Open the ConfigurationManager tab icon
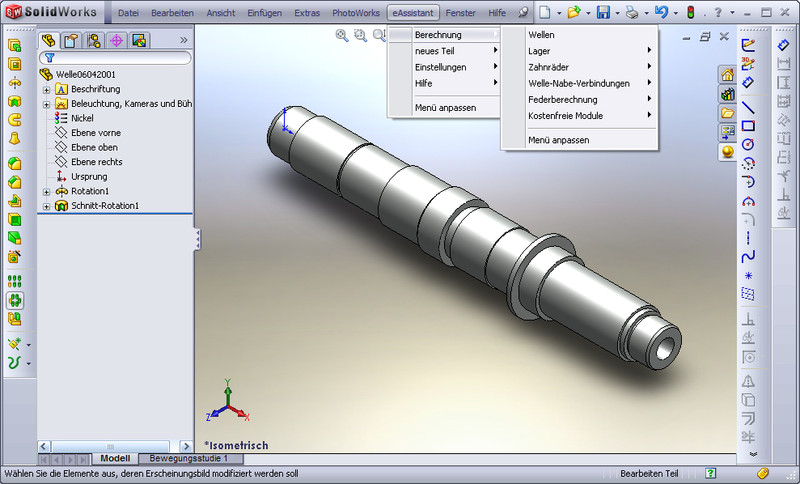This screenshot has height=484, width=800. pyautogui.click(x=93, y=41)
